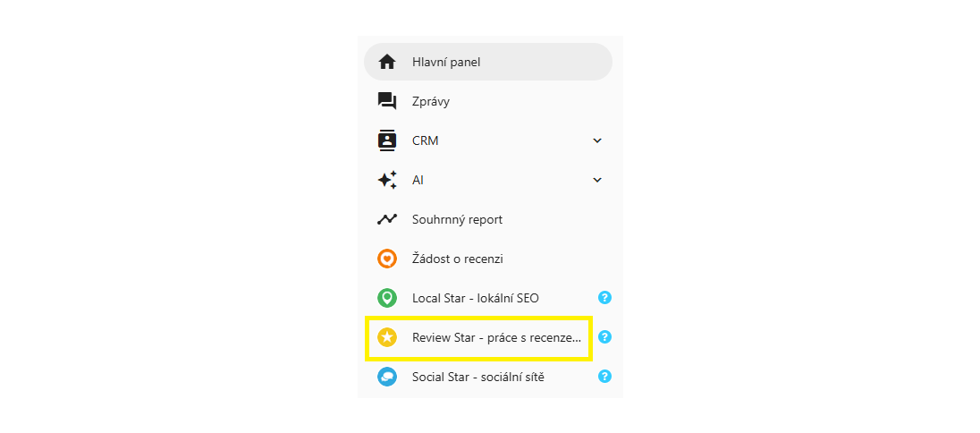The width and height of the screenshot is (980, 433).
Task: Expand the AI submenu chevron
Action: 597,180
